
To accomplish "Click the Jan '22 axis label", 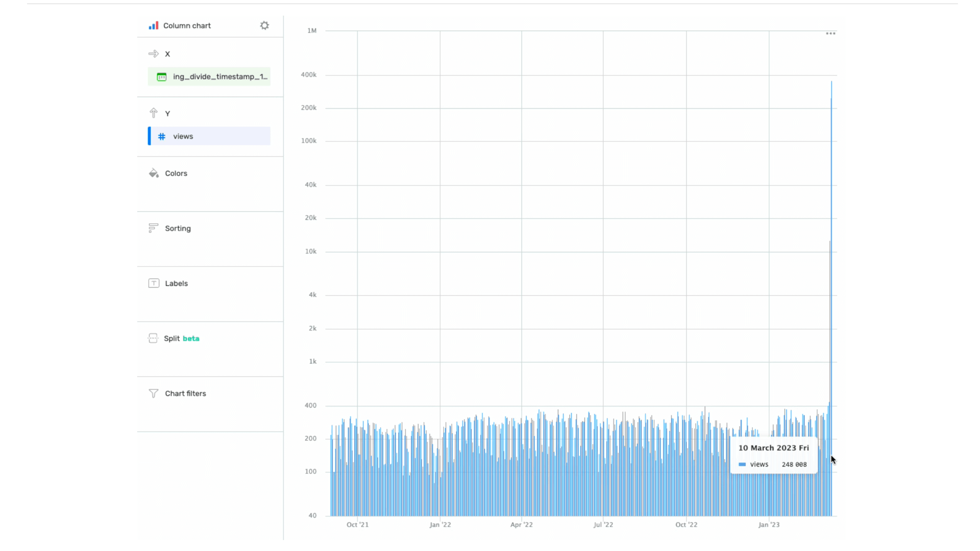I will [440, 524].
